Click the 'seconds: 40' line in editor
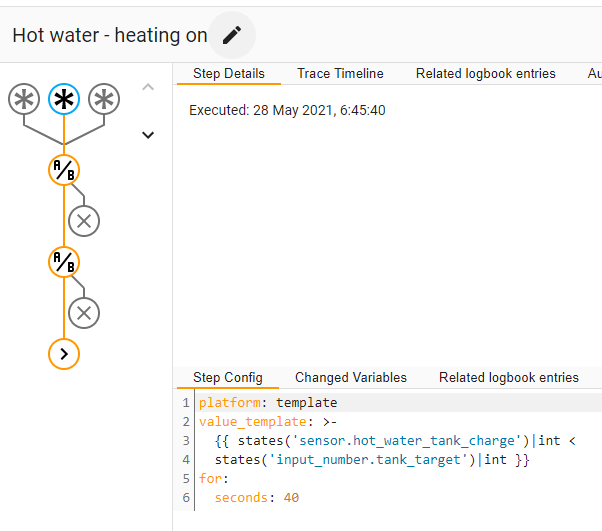 (256, 497)
